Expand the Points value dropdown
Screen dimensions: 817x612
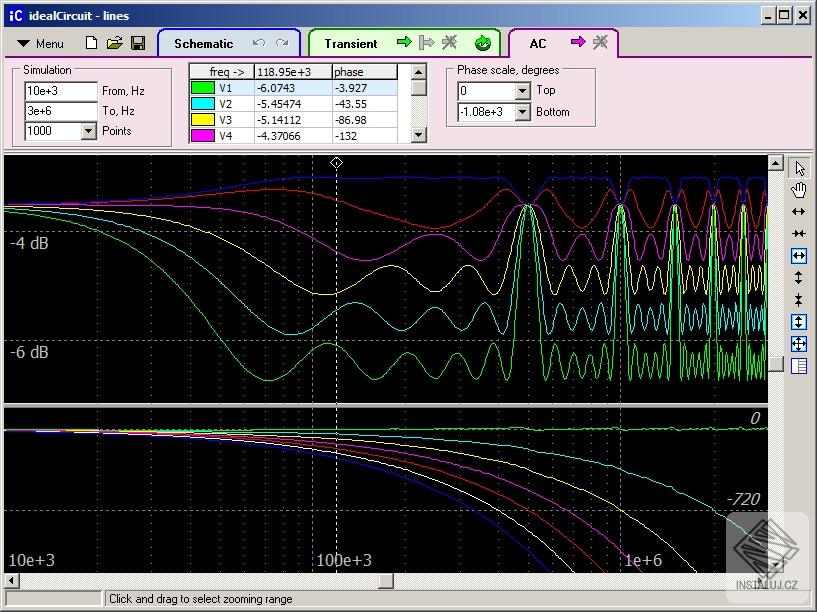86,131
